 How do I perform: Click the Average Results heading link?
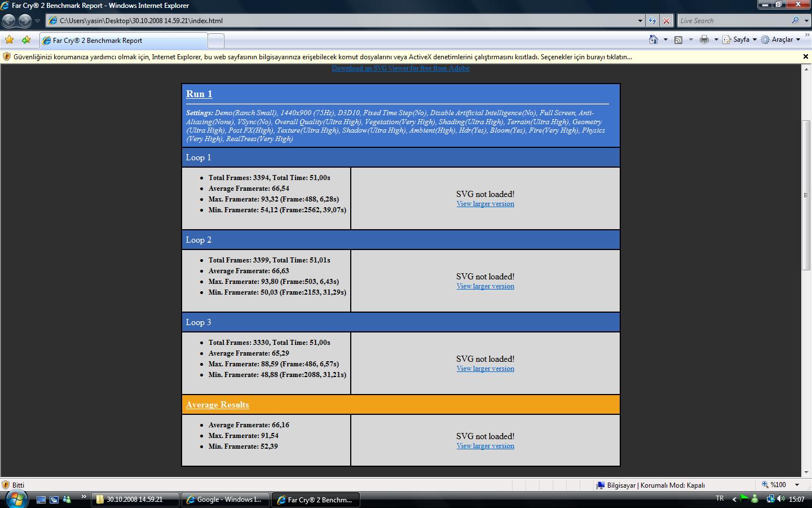click(x=217, y=405)
